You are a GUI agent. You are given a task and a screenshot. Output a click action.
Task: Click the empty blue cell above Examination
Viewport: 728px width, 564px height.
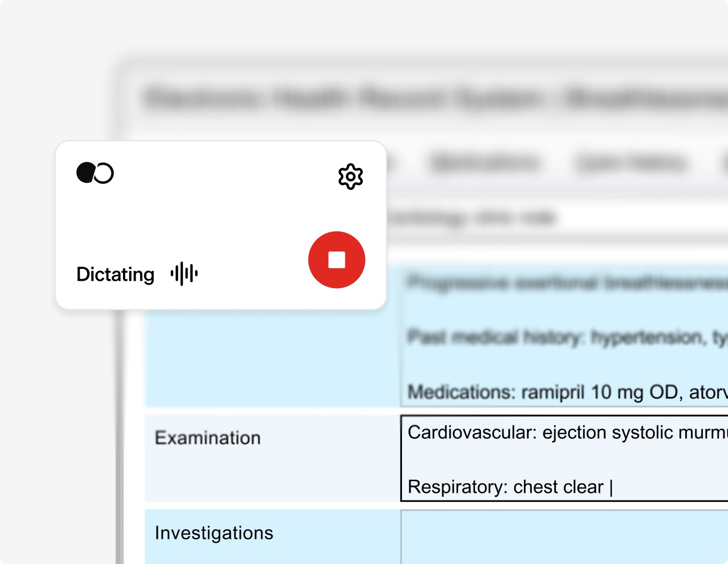coord(273,358)
